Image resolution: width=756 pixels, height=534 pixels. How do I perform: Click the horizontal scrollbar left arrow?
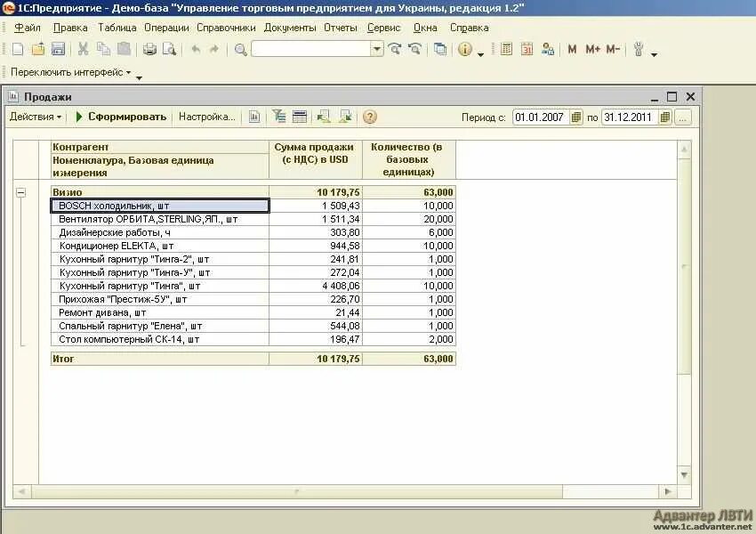[x=21, y=491]
